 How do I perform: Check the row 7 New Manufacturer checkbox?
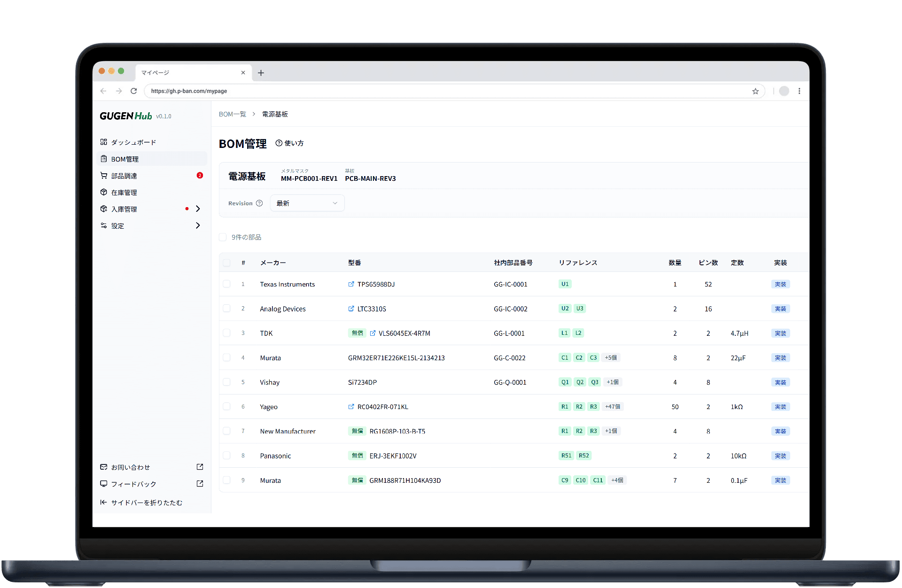click(x=227, y=431)
